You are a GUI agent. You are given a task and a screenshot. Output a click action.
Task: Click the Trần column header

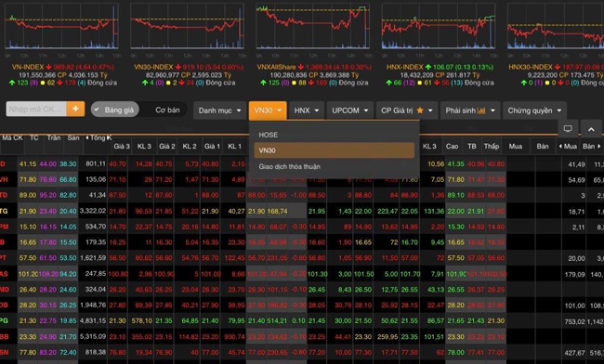(x=54, y=137)
